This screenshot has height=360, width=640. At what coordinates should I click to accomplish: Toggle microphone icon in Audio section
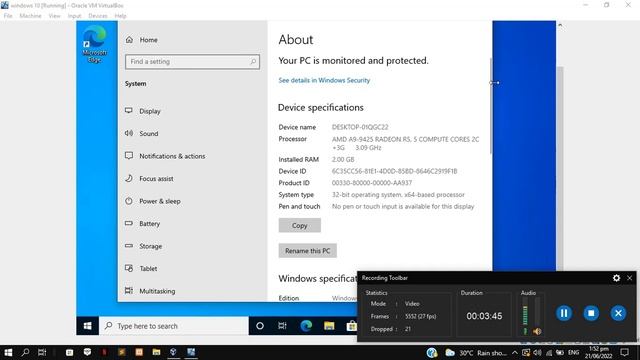pyautogui.click(x=525, y=331)
